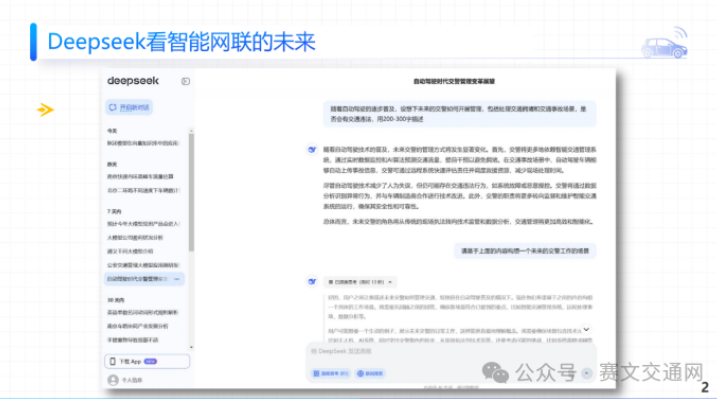
Task: Click the conversation title at top
Action: pyautogui.click(x=454, y=81)
